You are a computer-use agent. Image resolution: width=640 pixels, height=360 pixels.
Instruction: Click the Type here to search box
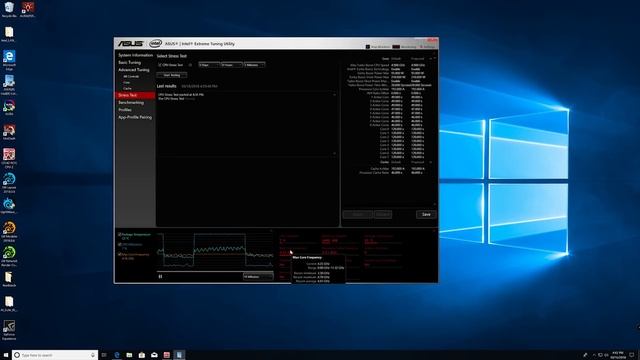(55, 355)
